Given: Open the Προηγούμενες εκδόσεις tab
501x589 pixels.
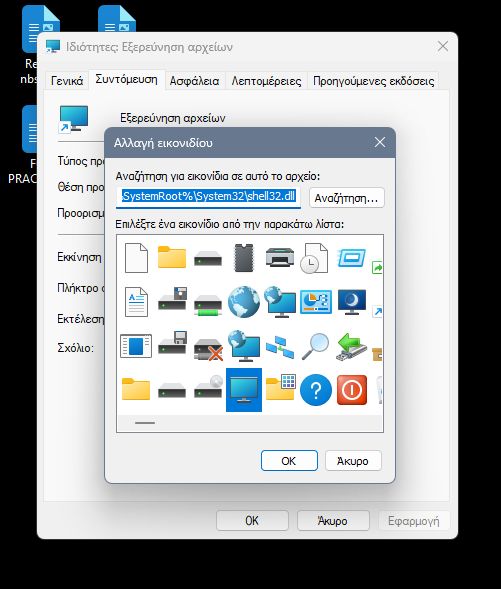Looking at the screenshot, I should coord(374,81).
